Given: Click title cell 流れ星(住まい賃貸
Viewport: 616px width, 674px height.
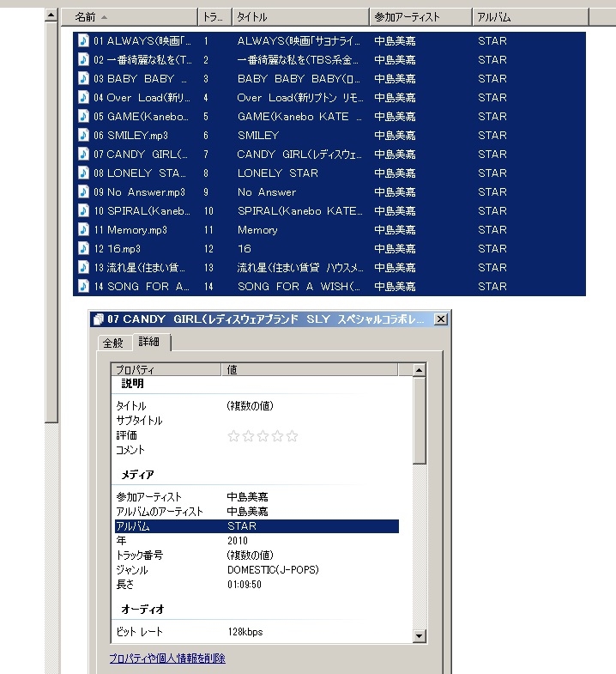Looking at the screenshot, I should 299,268.
